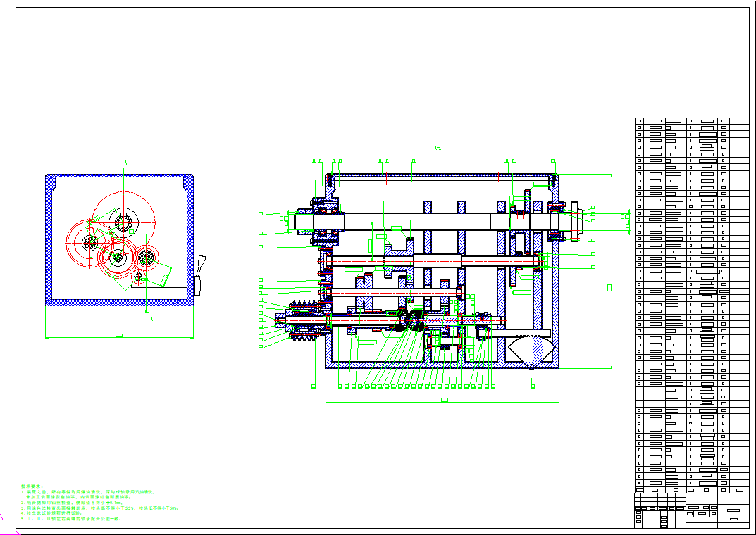This screenshot has height=535, width=756.
Task: Select the width dimension box under end view
Action: point(118,335)
